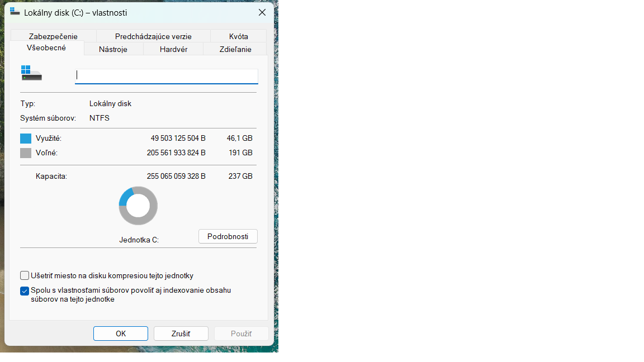Confirm changes with OK
644x362 pixels.
point(120,333)
